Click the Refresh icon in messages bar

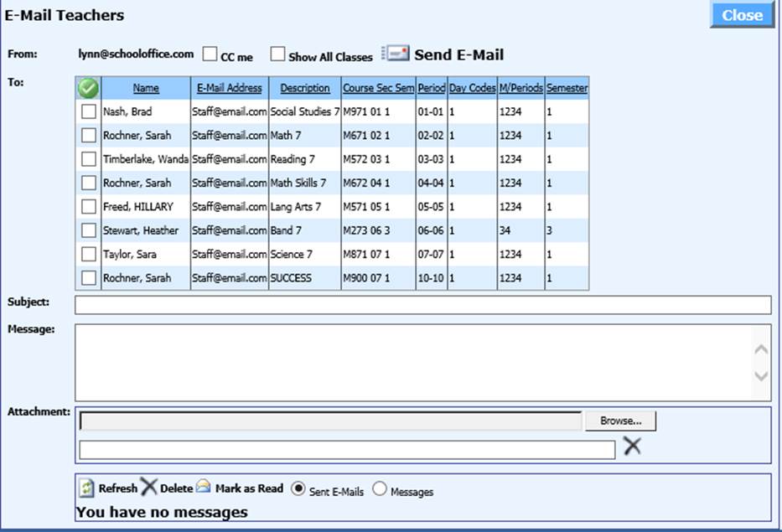tap(87, 488)
